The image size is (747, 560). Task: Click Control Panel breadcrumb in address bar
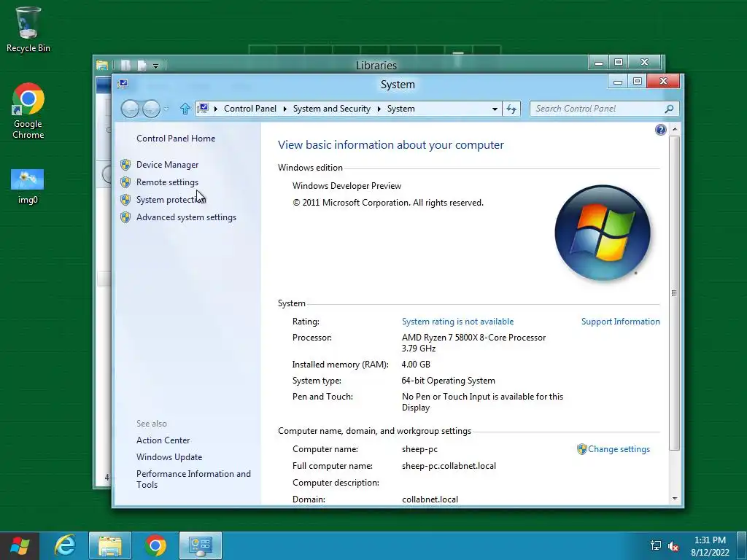250,109
